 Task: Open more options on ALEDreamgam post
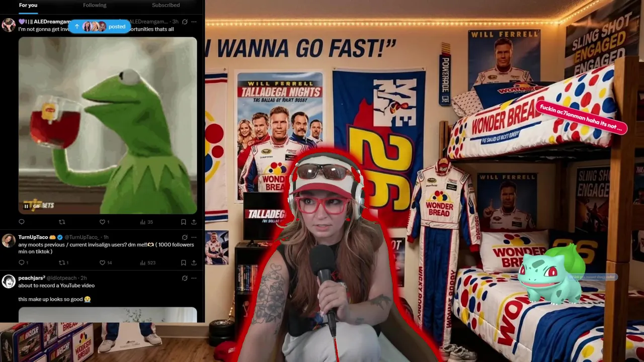pos(194,22)
